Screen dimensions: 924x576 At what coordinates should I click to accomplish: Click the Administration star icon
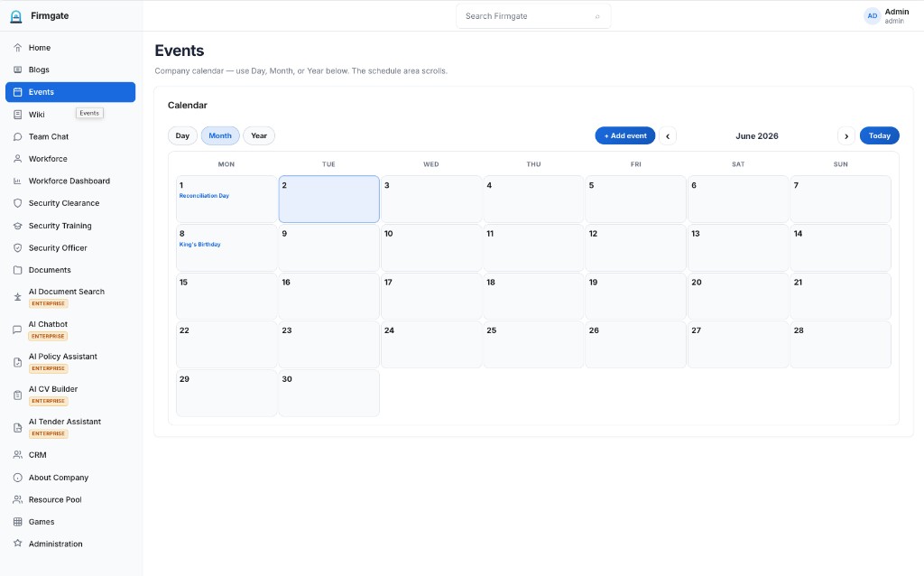[18, 543]
